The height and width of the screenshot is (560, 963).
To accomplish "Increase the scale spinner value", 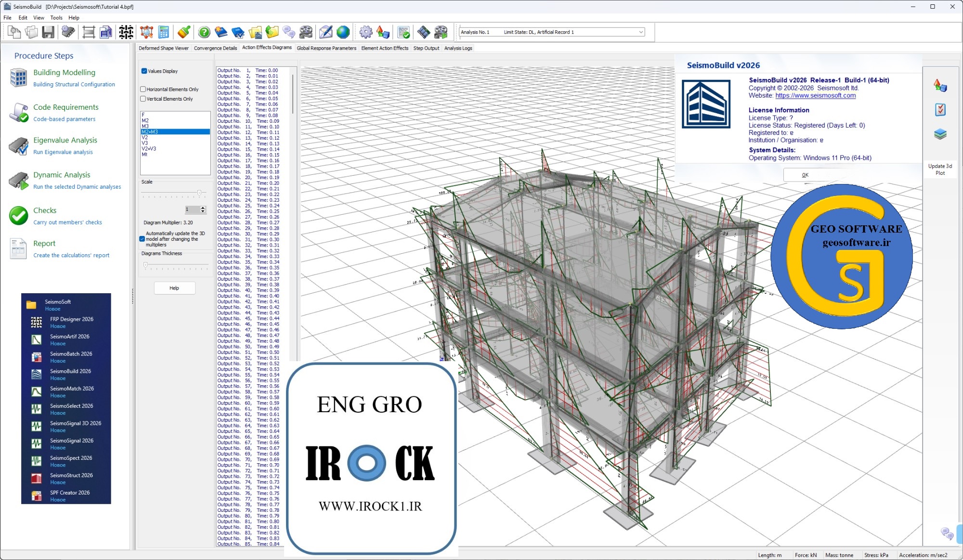I will coord(203,208).
